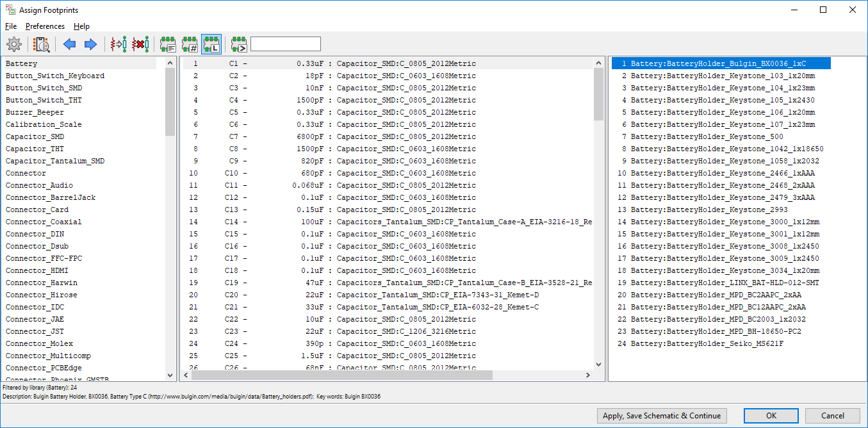The width and height of the screenshot is (868, 428).
Task: Click Apply, Save Schematic & Continue
Action: tap(662, 416)
